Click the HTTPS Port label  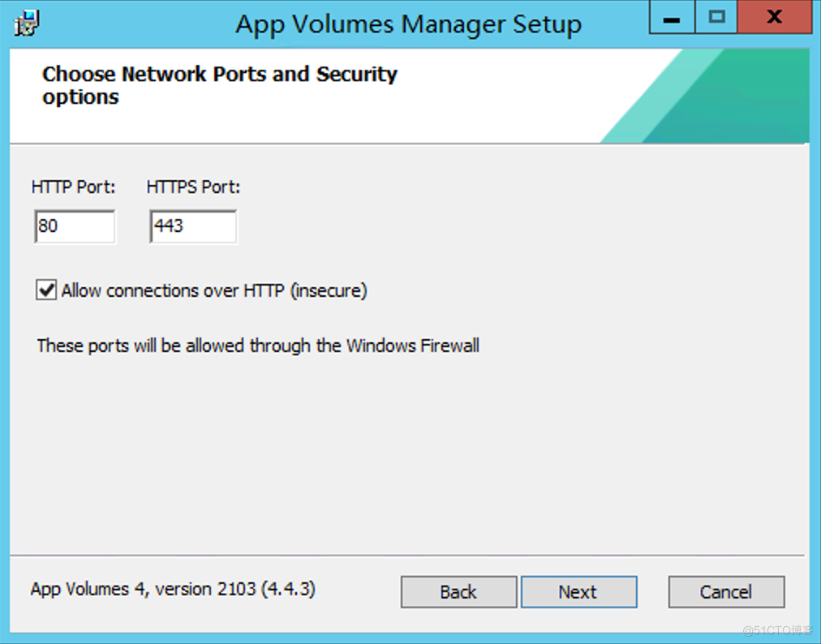(x=193, y=187)
